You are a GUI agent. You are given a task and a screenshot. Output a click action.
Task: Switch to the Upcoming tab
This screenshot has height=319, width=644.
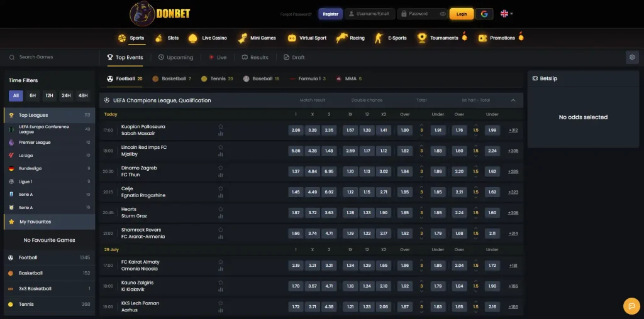coord(176,57)
